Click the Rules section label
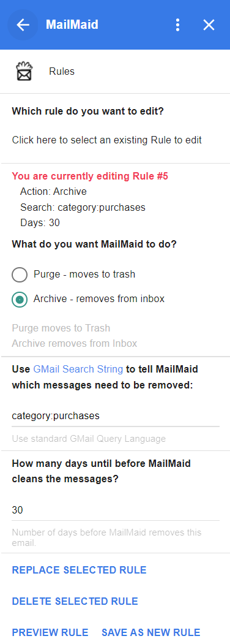230x644 pixels. coord(62,72)
